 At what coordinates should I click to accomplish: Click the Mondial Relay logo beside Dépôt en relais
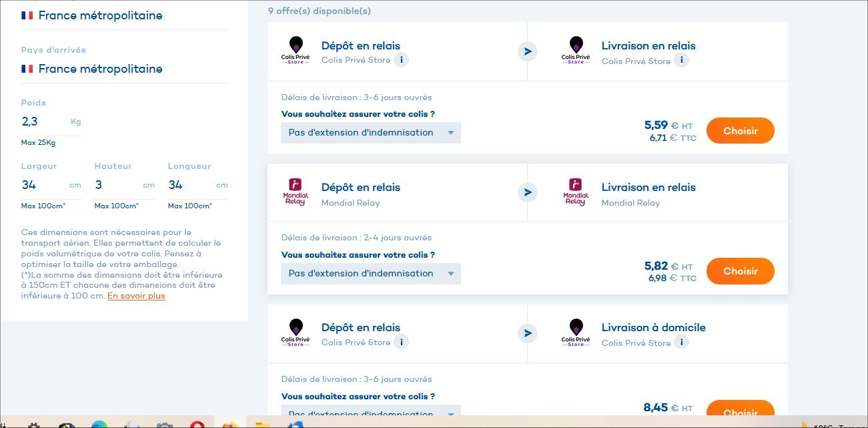coord(295,192)
